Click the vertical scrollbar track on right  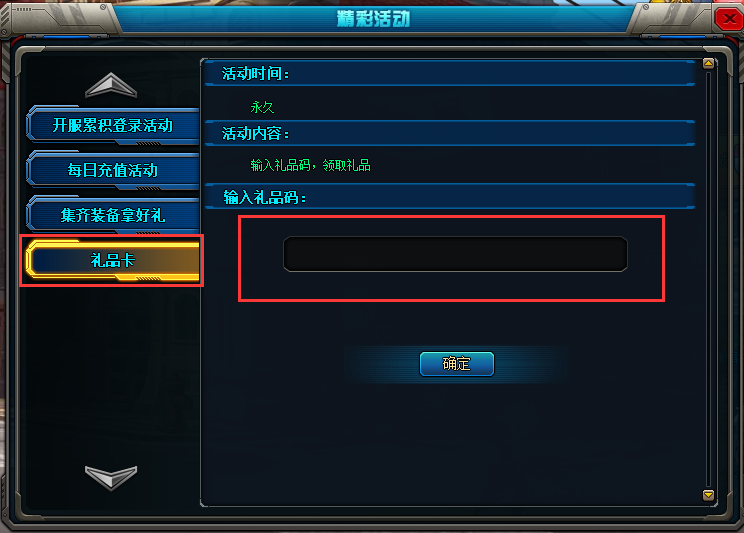point(708,279)
